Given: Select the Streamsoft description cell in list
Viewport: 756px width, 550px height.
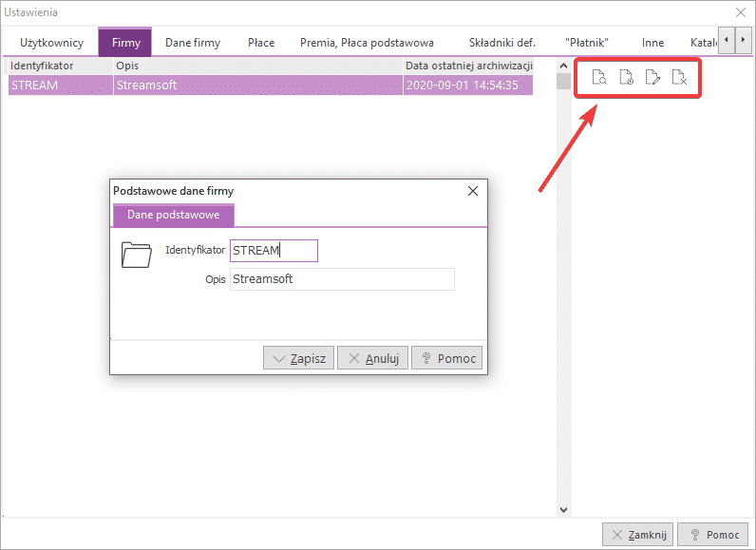Looking at the screenshot, I should (258, 85).
